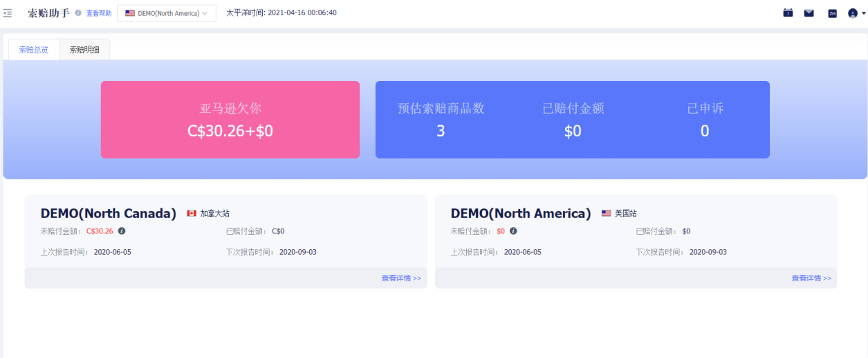The image size is (868, 358).
Task: Open 查看详情 for DEMO(North America) card
Action: 811,278
